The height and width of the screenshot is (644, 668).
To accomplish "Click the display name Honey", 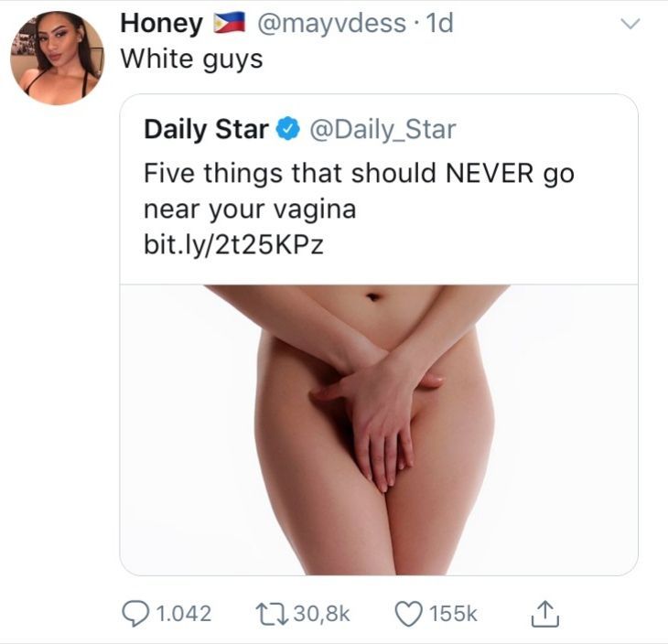I will [x=161, y=25].
